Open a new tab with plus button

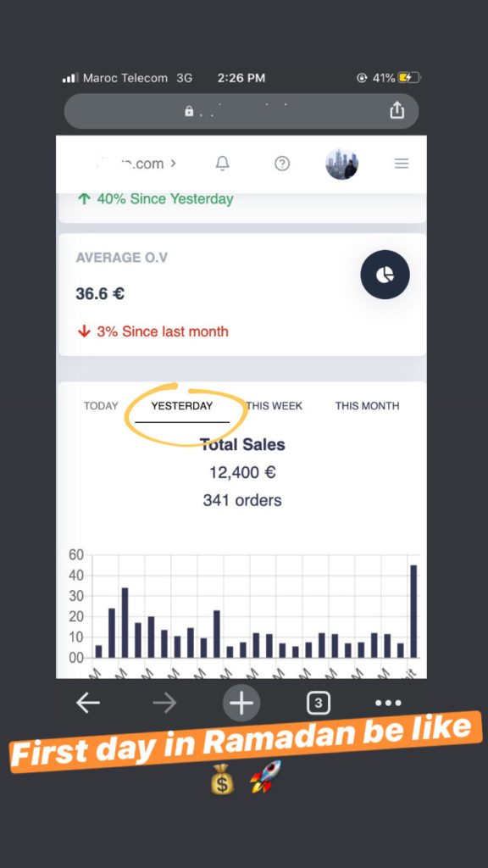pyautogui.click(x=241, y=703)
